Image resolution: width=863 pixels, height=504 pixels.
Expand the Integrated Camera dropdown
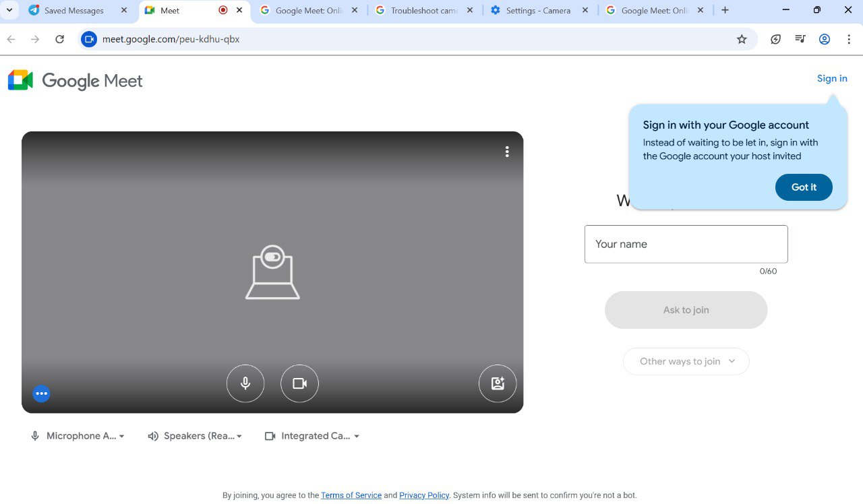(x=312, y=436)
